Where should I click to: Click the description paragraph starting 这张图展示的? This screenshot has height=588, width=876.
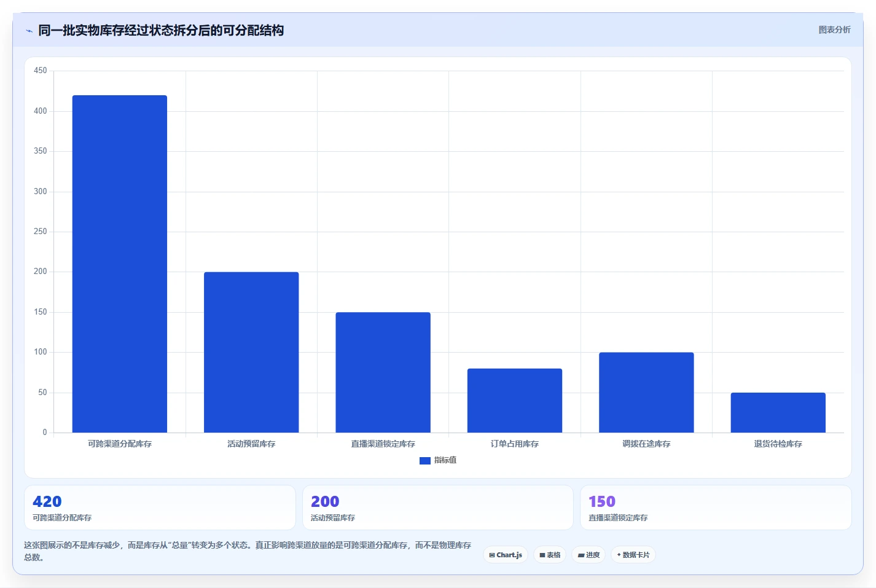pyautogui.click(x=248, y=551)
